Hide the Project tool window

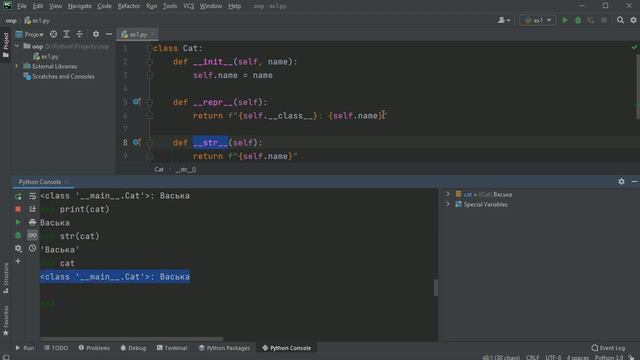109,34
